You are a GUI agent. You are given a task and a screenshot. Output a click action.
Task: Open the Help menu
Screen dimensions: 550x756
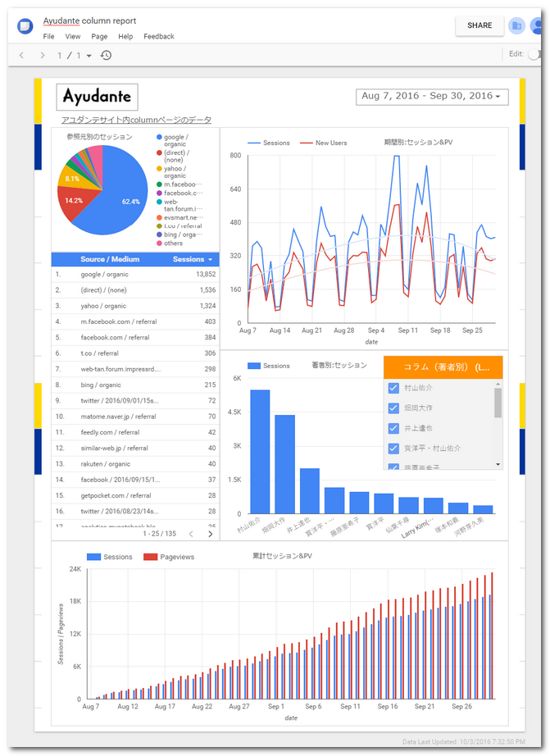125,36
